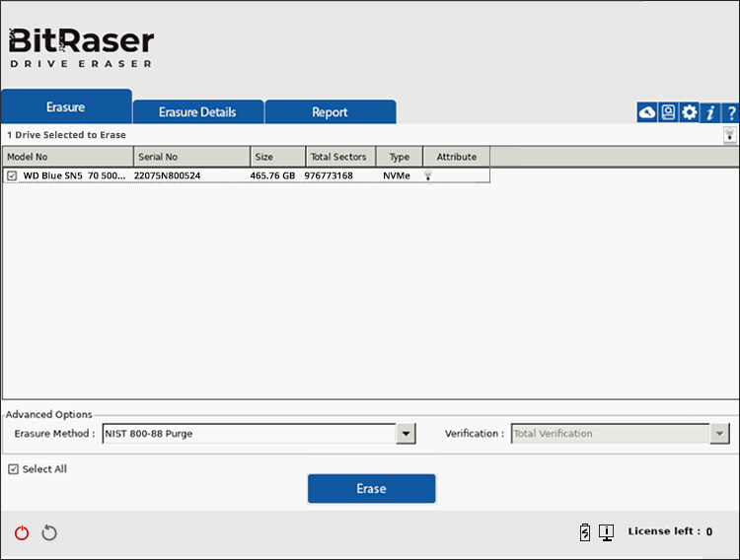Click the battery status icon
Image resolution: width=740 pixels, height=560 pixels.
[x=585, y=532]
